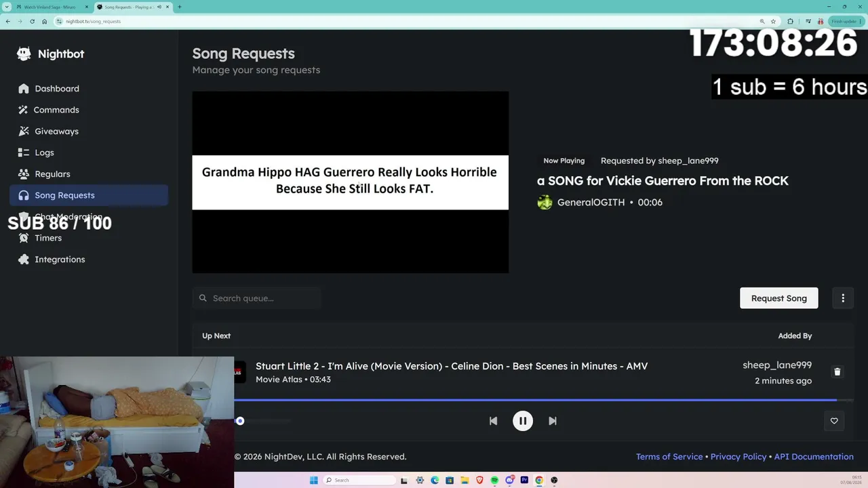The image size is (868, 488).
Task: Open the API Documentation link
Action: [x=814, y=457]
